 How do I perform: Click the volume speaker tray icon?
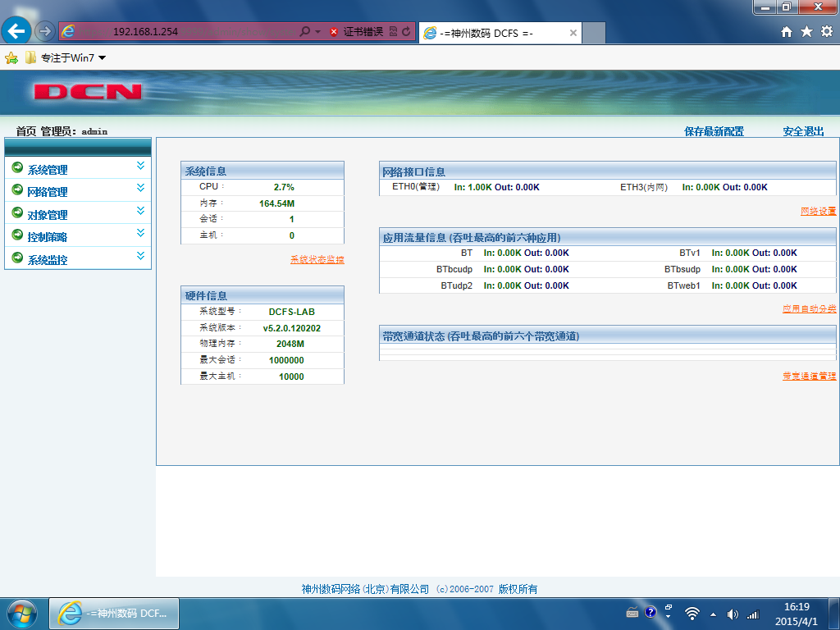tap(733, 614)
